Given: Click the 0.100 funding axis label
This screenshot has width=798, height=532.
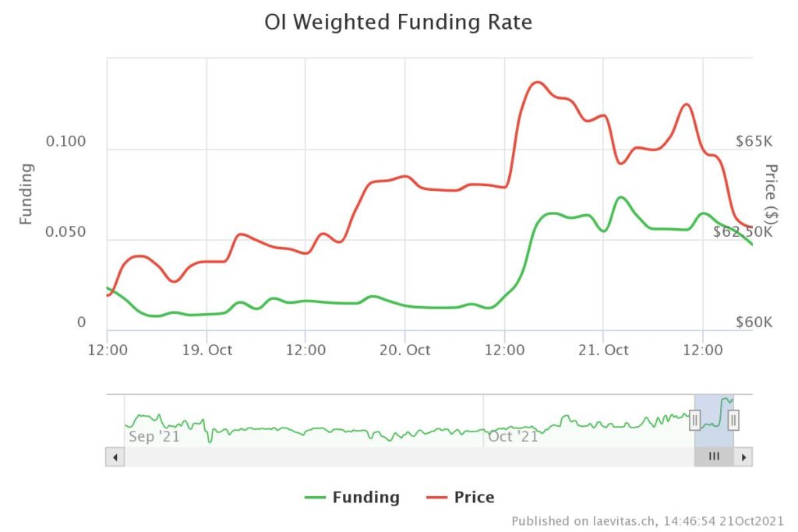Looking at the screenshot, I should [x=66, y=142].
